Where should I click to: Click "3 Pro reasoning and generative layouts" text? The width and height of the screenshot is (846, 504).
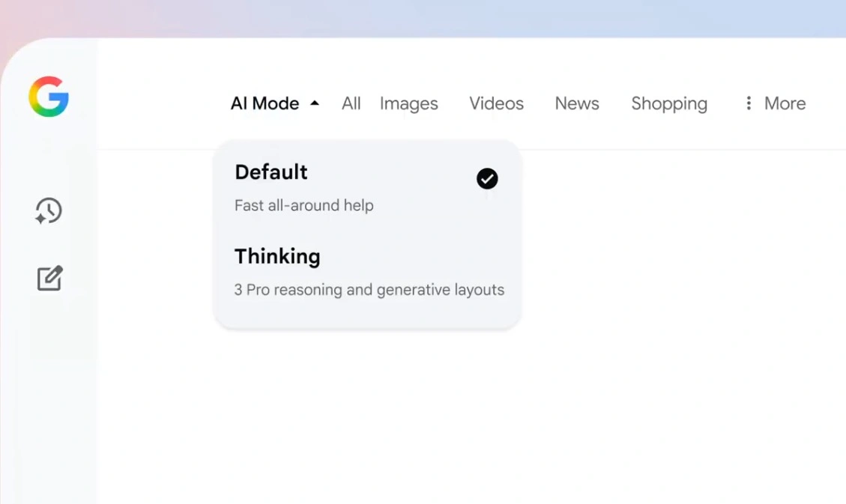[369, 290]
